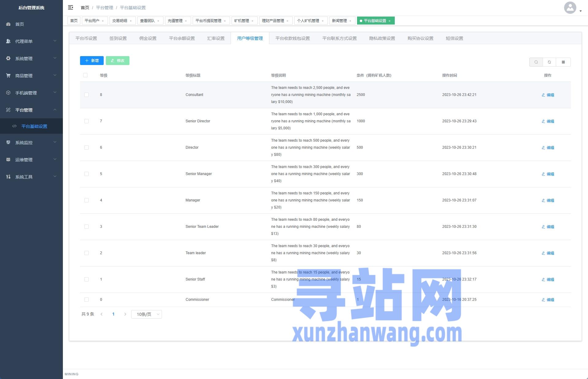Edit the Senior Staff level row

point(548,280)
